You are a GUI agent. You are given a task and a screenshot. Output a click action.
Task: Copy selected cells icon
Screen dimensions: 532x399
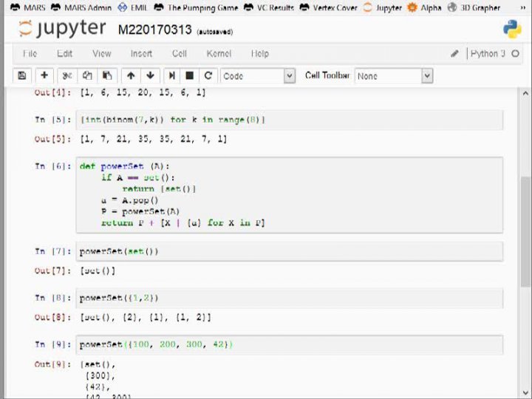87,75
